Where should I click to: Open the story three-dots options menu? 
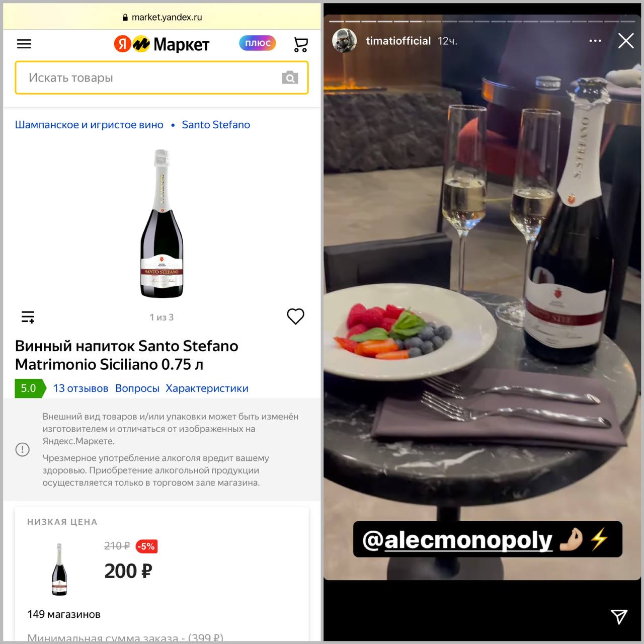(x=595, y=41)
